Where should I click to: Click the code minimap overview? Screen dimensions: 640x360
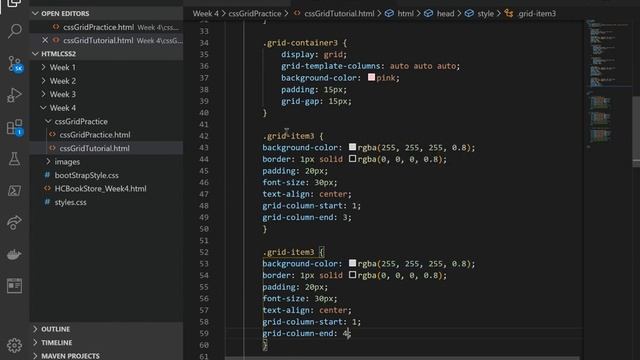click(x=608, y=84)
